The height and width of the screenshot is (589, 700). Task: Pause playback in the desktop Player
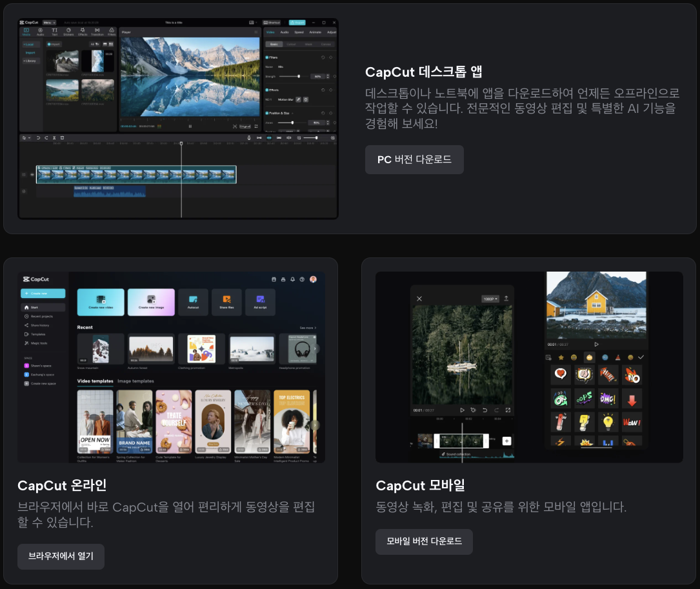pyautogui.click(x=190, y=126)
